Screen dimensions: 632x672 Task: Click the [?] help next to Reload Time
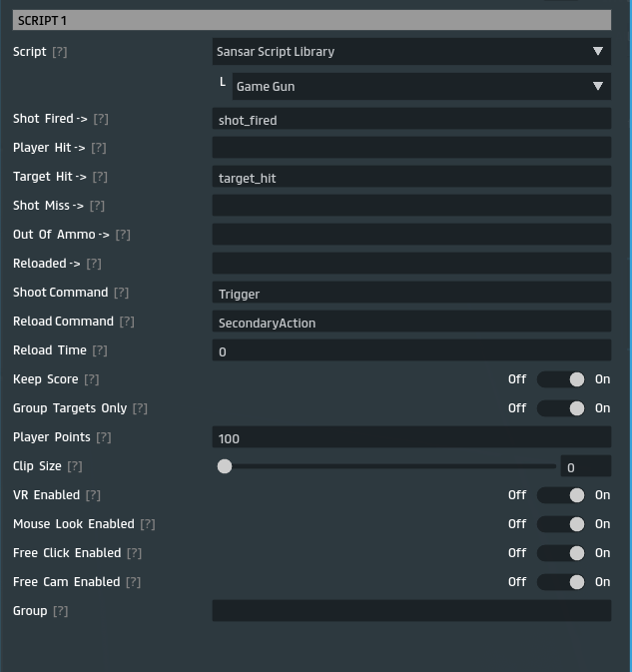[x=100, y=350]
